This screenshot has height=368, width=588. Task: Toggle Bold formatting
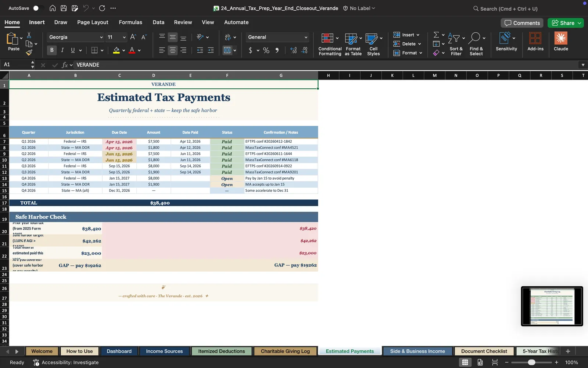[52, 50]
